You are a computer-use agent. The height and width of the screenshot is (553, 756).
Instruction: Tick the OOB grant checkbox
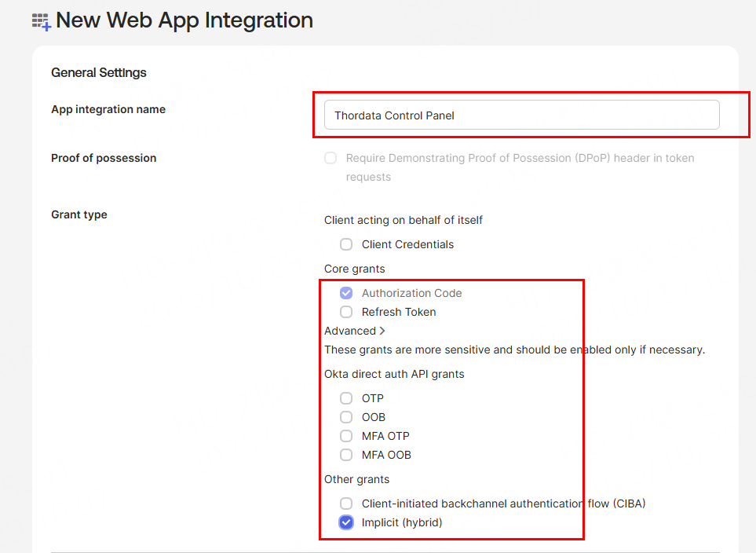[346, 417]
